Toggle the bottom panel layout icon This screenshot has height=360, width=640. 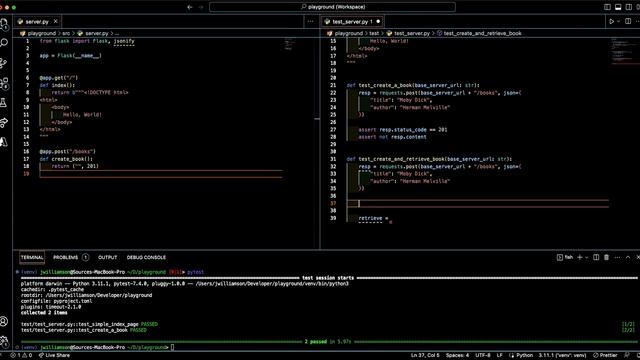(618, 7)
